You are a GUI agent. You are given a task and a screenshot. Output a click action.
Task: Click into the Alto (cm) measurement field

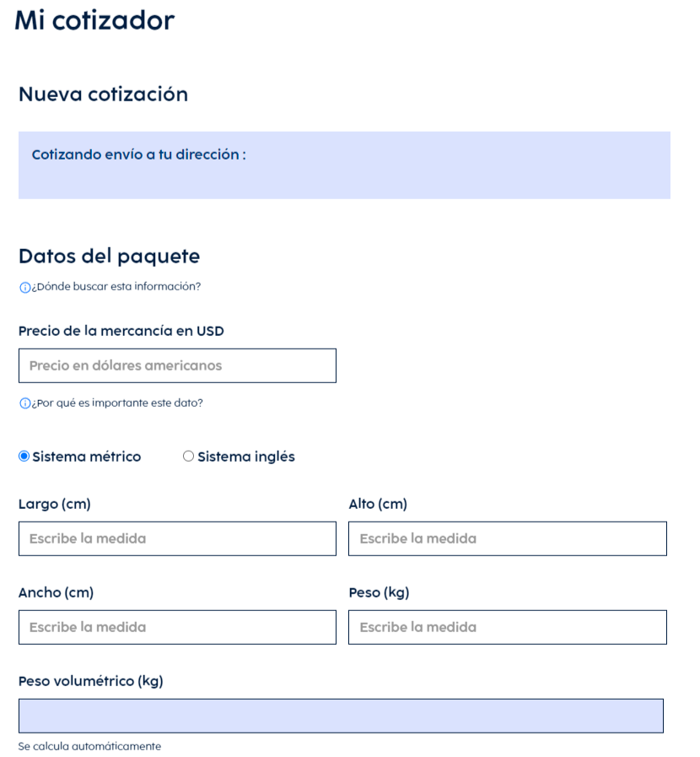click(x=507, y=538)
